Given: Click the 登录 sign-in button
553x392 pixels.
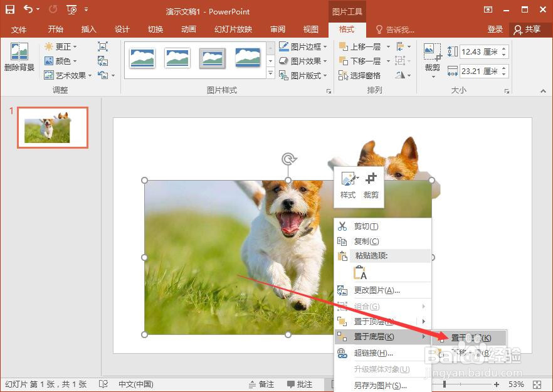Looking at the screenshot, I should point(495,29).
